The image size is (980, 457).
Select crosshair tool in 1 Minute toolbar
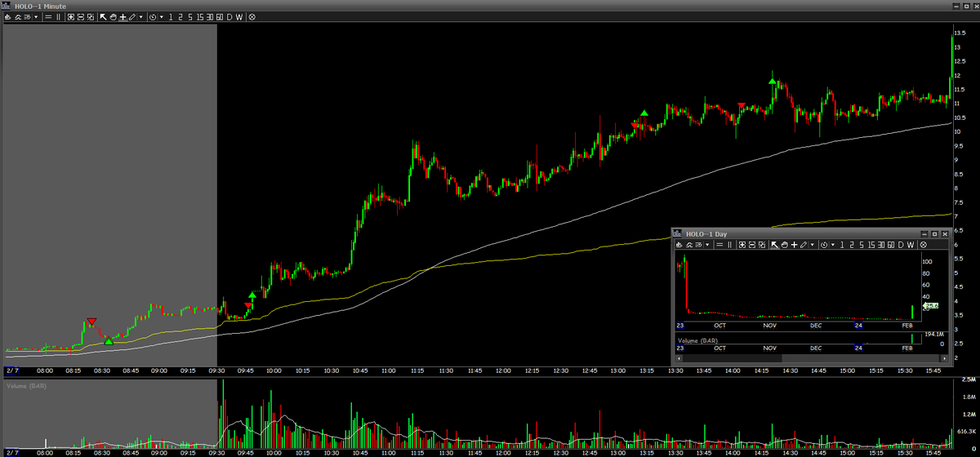(122, 16)
